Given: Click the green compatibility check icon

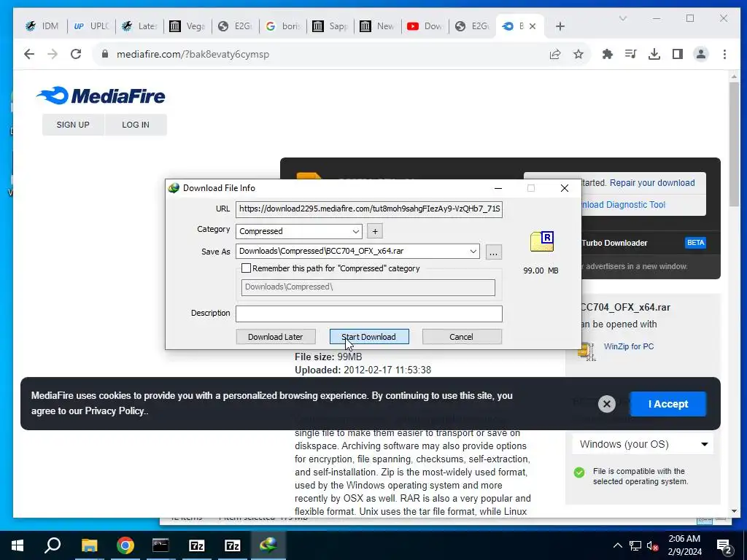Looking at the screenshot, I should pyautogui.click(x=579, y=472).
